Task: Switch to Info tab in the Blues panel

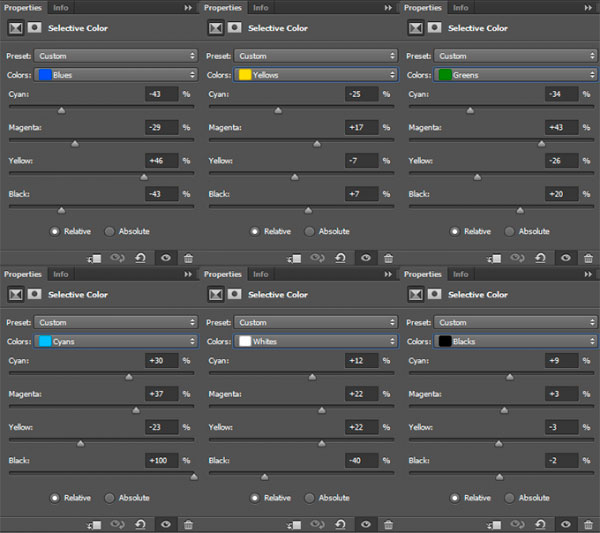Action: (x=60, y=8)
